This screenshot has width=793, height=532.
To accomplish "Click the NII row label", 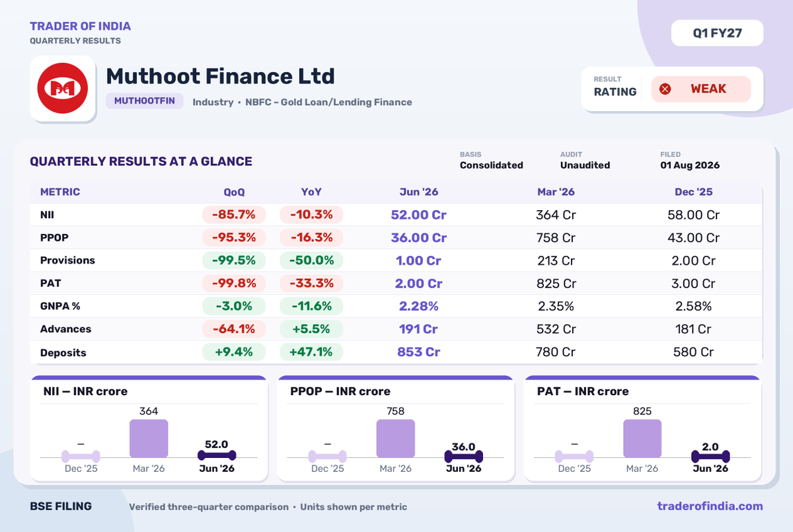I will [x=46, y=215].
